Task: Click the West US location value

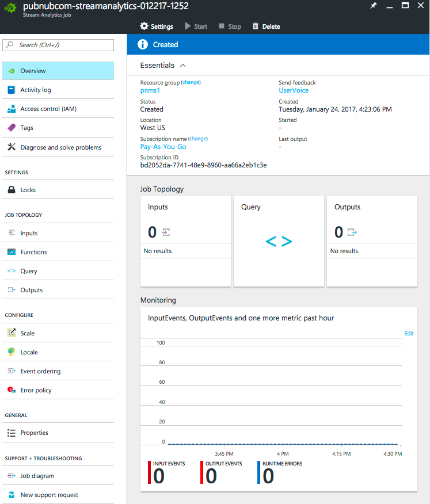Action: coord(153,128)
